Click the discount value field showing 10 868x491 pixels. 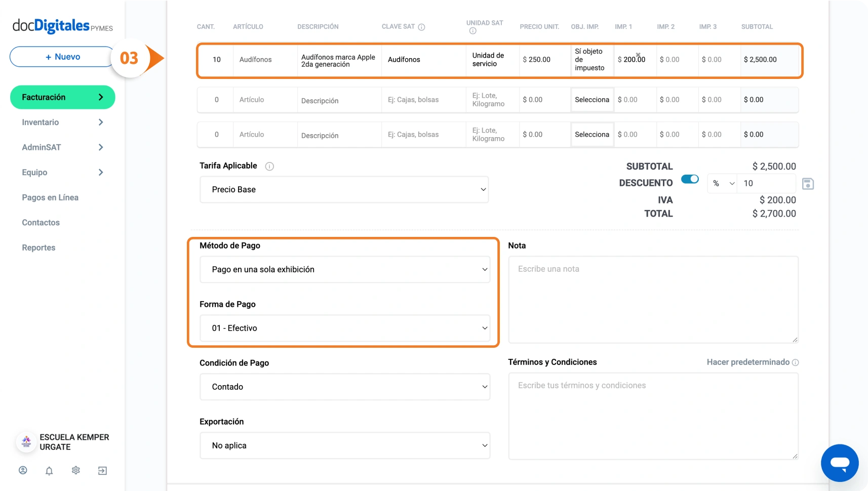tap(766, 183)
